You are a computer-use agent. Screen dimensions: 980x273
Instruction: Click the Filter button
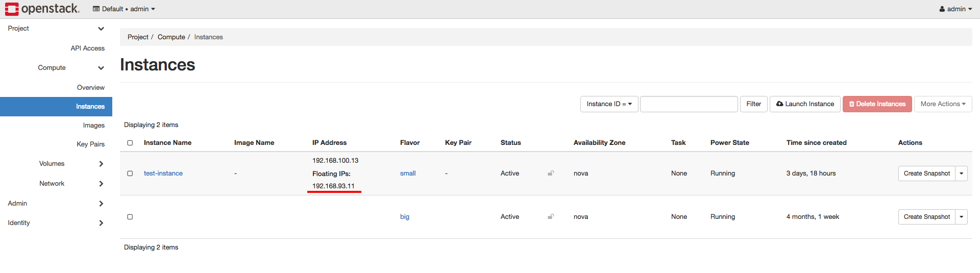(753, 104)
